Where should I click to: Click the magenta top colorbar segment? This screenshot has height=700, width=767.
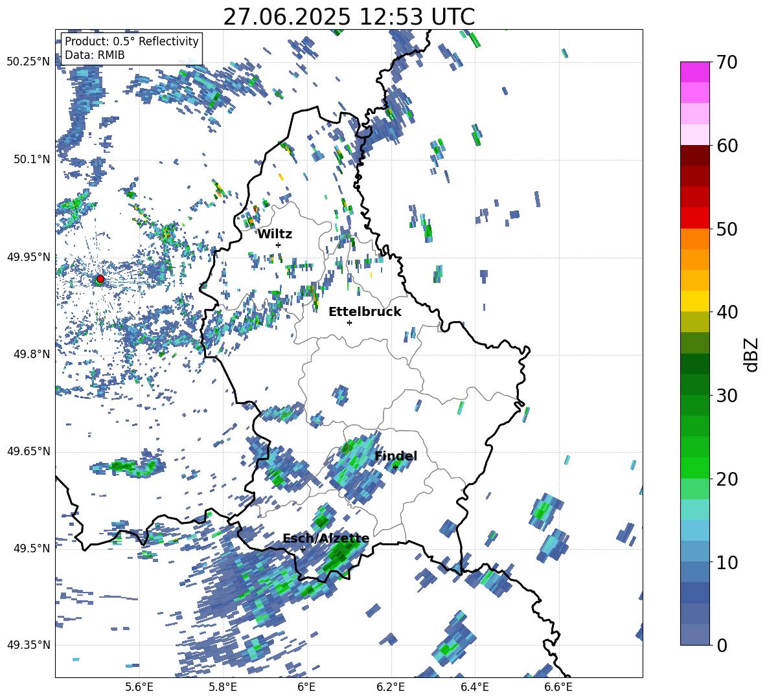pos(694,72)
